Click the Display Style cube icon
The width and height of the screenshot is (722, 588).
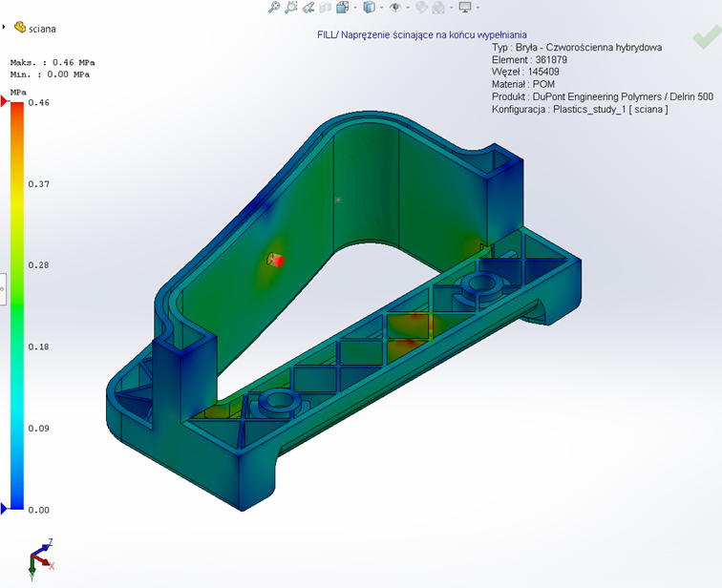369,8
